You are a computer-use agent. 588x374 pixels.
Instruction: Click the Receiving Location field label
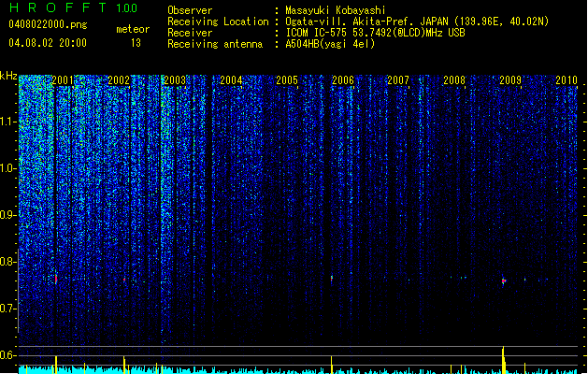pos(218,22)
